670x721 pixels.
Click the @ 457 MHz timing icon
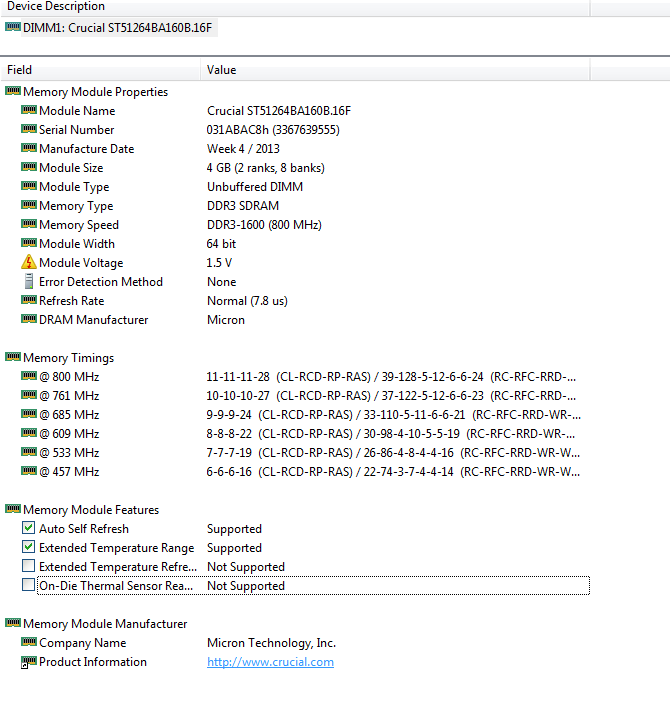point(29,471)
